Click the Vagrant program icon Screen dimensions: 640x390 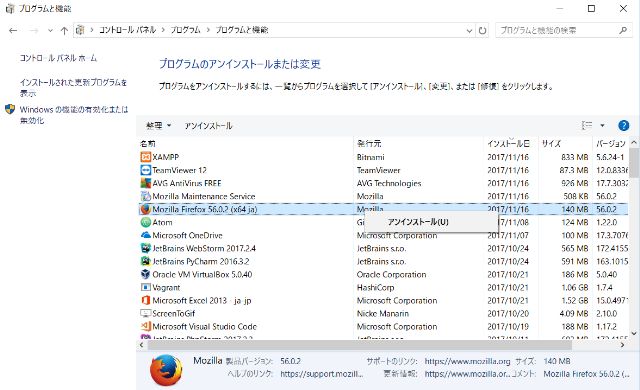pos(146,288)
